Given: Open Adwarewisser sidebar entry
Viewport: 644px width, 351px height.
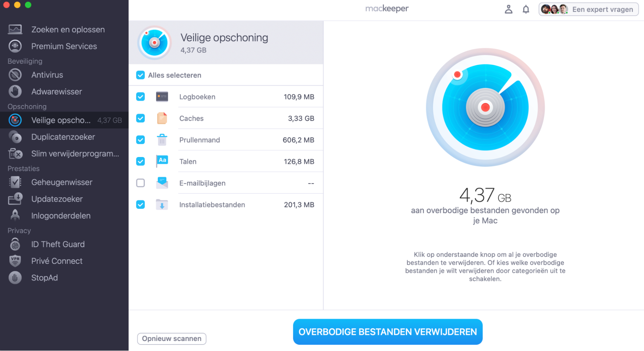Looking at the screenshot, I should [64, 92].
